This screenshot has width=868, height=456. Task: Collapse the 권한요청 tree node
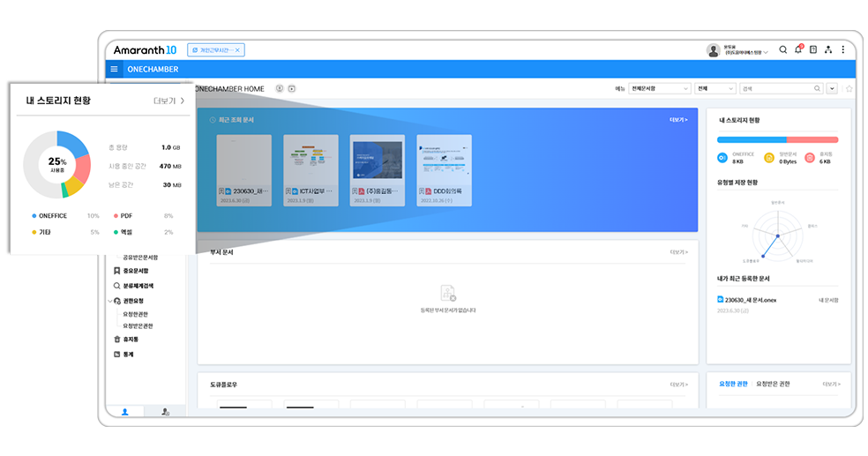[108, 301]
